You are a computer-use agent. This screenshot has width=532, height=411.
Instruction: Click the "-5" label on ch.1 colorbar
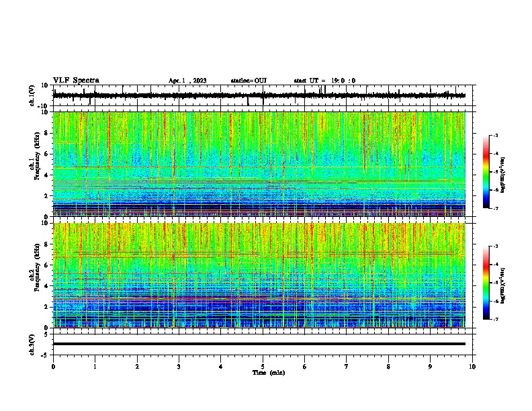click(495, 172)
